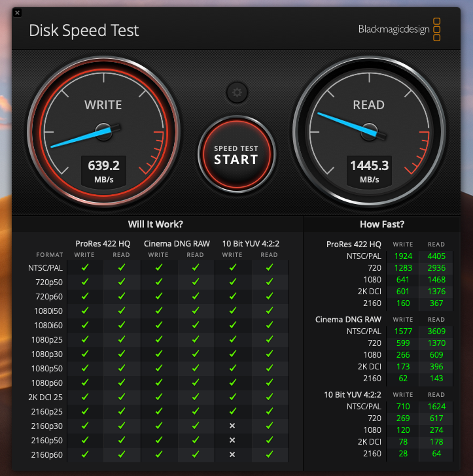The width and height of the screenshot is (473, 476).
Task: Click ProRes 1080 write value 641
Action: tap(403, 280)
